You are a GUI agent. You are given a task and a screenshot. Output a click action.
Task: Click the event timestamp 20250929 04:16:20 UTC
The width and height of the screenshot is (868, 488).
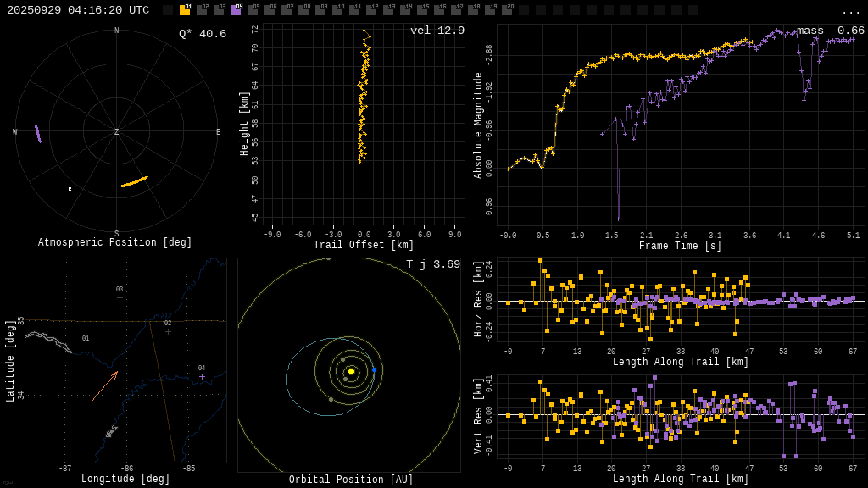coord(78,10)
